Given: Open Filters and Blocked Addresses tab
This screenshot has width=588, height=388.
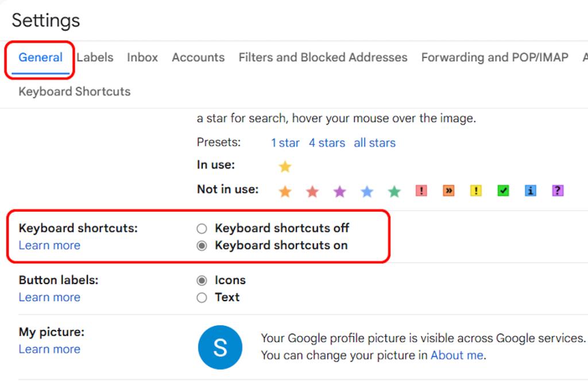Looking at the screenshot, I should click(x=323, y=57).
